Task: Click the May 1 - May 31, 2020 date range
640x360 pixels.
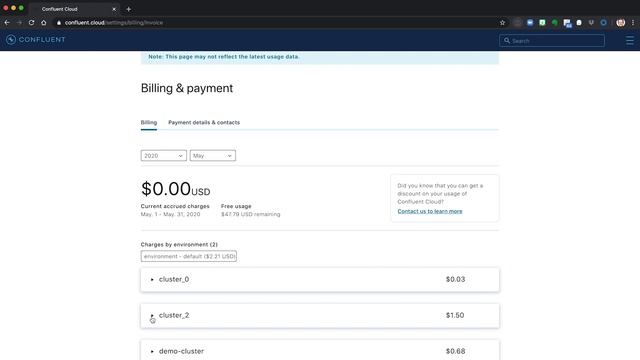Action: (170, 214)
